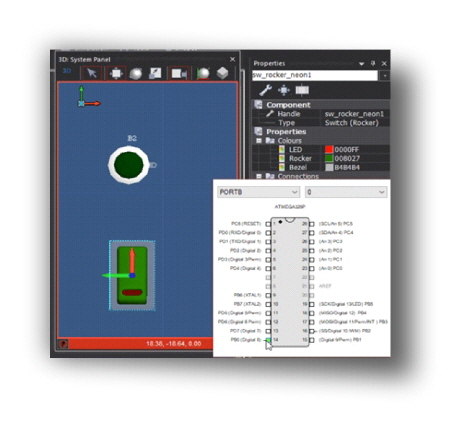Click the grey sphere shading icon
This screenshot has width=461, height=427.
tap(136, 73)
